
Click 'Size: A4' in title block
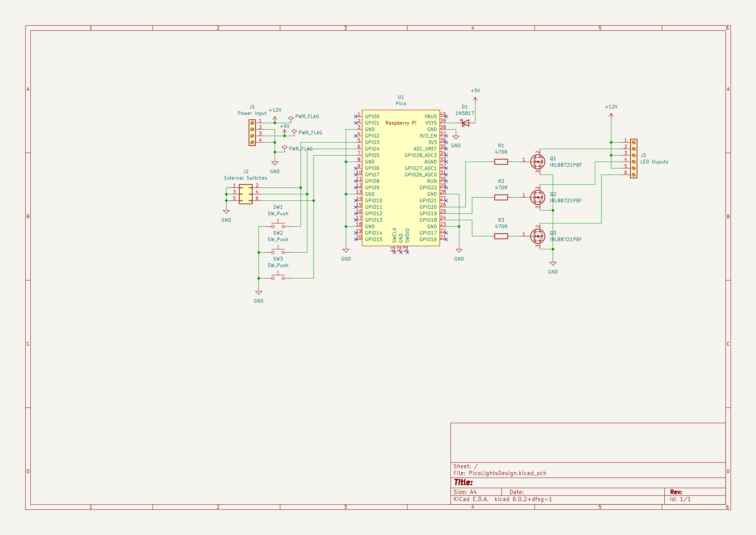click(465, 492)
